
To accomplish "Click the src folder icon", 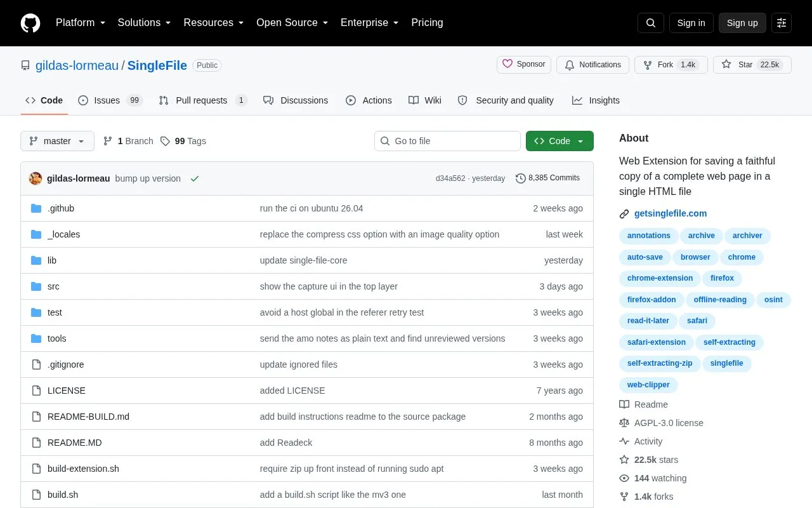I will tap(36, 286).
